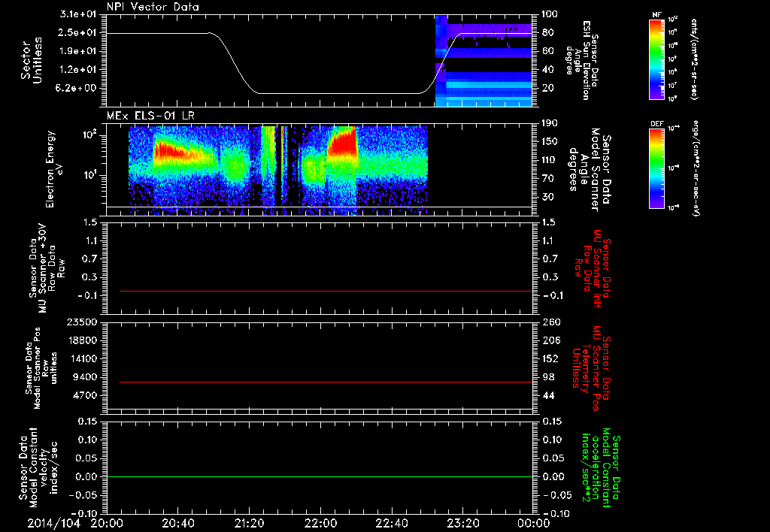Image resolution: width=770 pixels, height=532 pixels.
Task: Select the 'MEx ELS-01 LR' panel title
Action: (150, 116)
